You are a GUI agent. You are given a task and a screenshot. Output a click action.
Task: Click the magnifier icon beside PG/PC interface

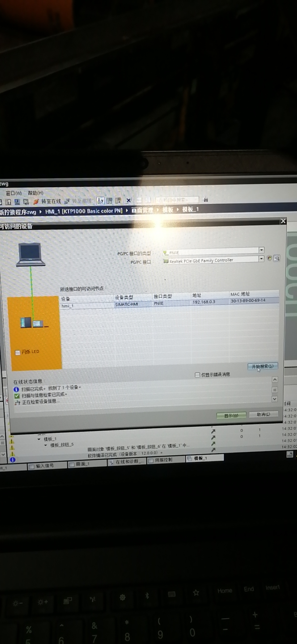pyautogui.click(x=277, y=258)
